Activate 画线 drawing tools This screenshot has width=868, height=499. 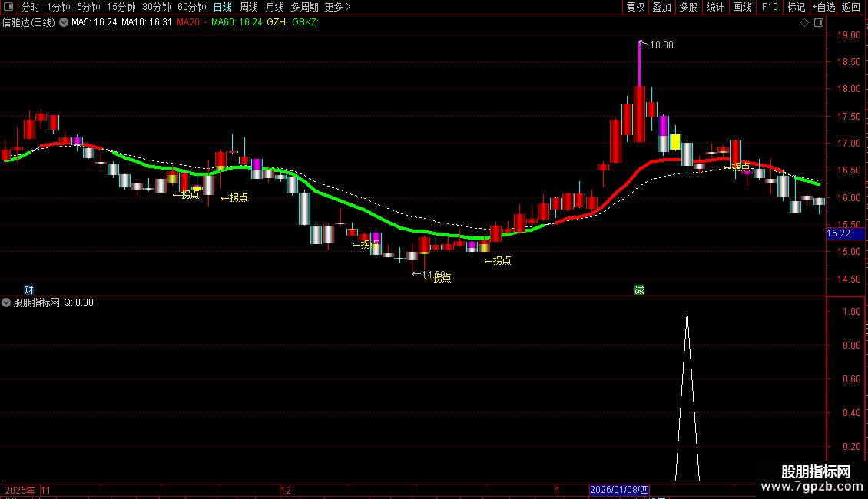coord(742,7)
